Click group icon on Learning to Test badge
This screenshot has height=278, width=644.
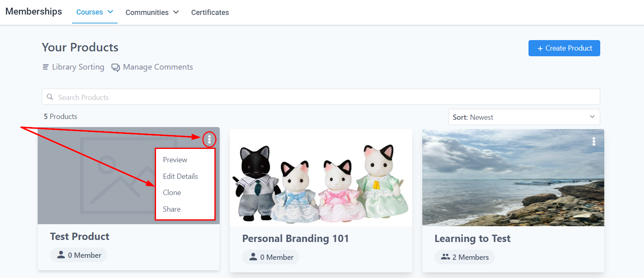(445, 257)
